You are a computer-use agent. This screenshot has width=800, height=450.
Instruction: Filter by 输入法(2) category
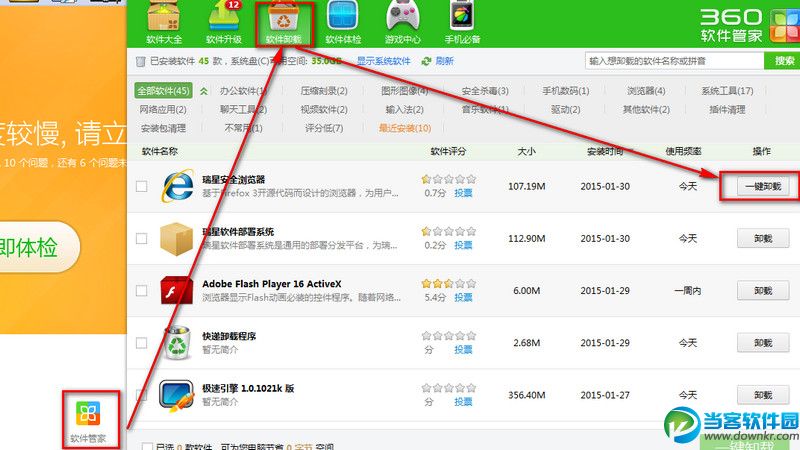(x=405, y=110)
